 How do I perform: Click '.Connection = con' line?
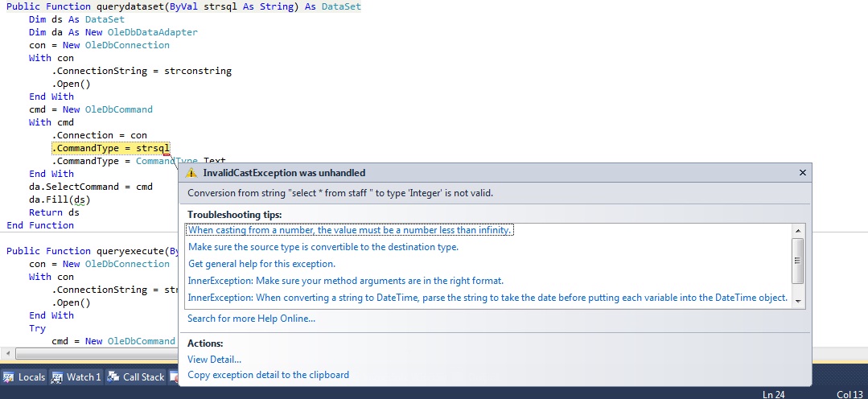click(100, 135)
